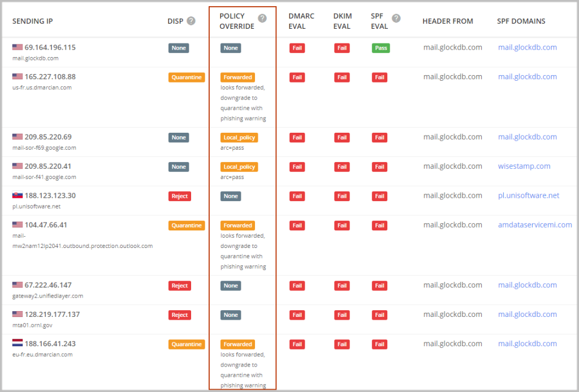This screenshot has width=579, height=392.
Task: Click the green Pass SPF badge
Action: coord(381,48)
